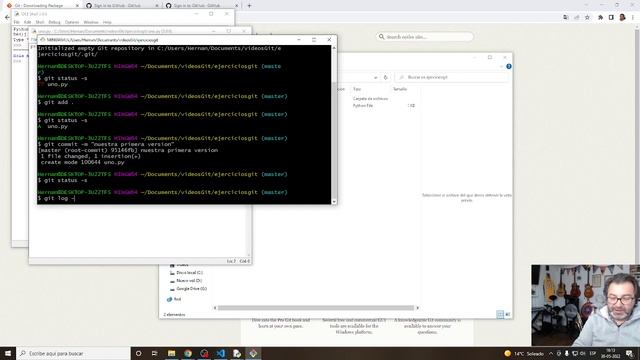This screenshot has width=640, height=360.
Task: Go back in the Chrome browser
Action: (x=7, y=18)
